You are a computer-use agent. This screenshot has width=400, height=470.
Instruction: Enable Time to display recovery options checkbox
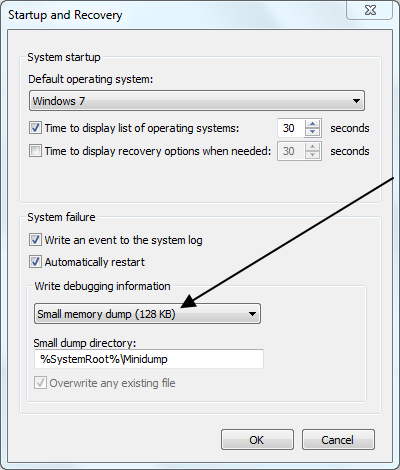click(x=35, y=151)
